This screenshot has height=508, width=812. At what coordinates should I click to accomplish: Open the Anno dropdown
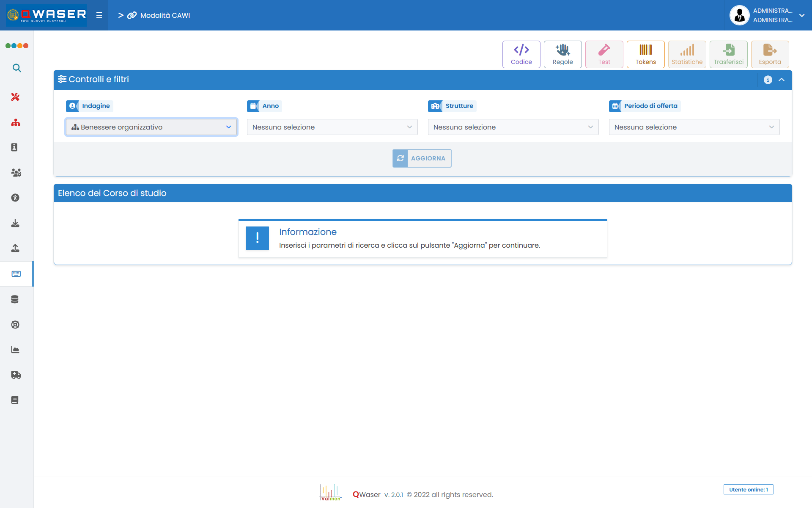[332, 127]
